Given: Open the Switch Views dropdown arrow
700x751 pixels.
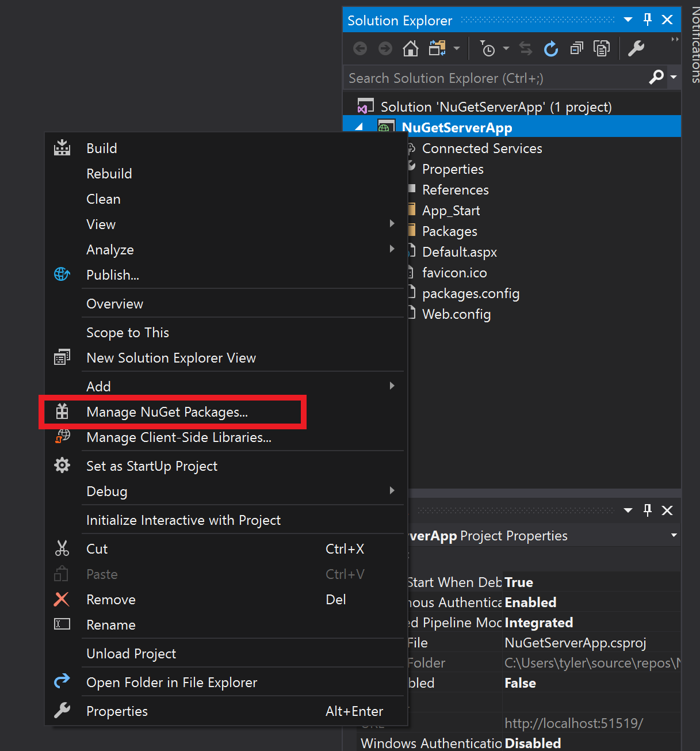Looking at the screenshot, I should pos(457,48).
